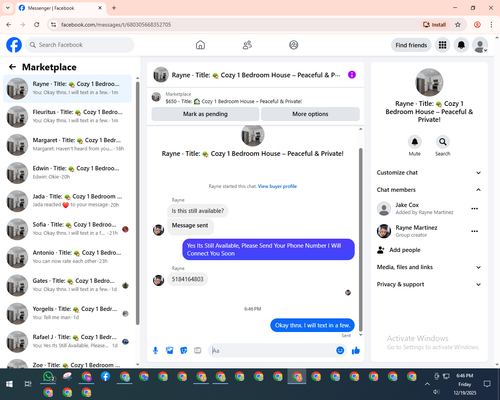Collapse the Chat members section
This screenshot has width=500, height=400.
(x=429, y=190)
